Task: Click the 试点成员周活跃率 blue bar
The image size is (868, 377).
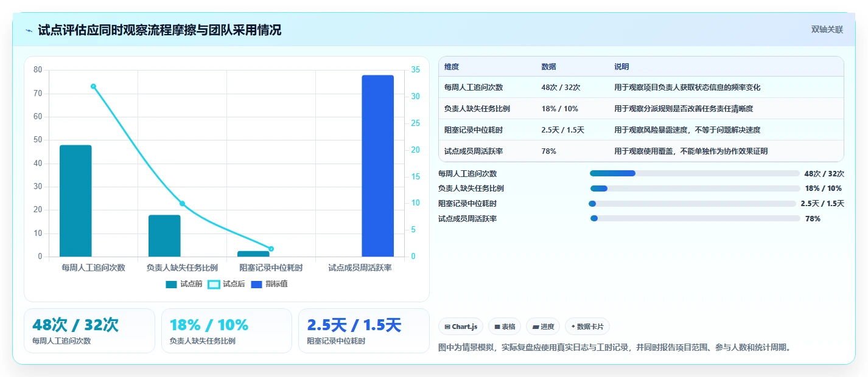Action: [x=377, y=166]
